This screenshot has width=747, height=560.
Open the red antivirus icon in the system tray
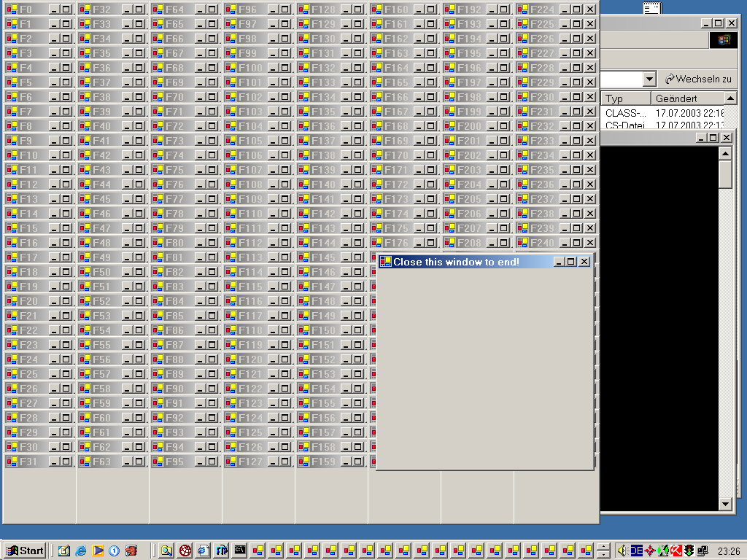(676, 551)
